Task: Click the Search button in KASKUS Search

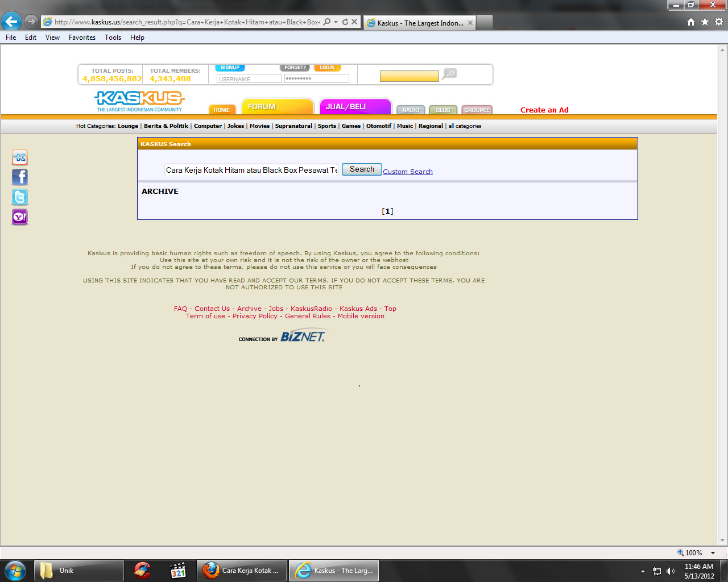Action: (362, 169)
